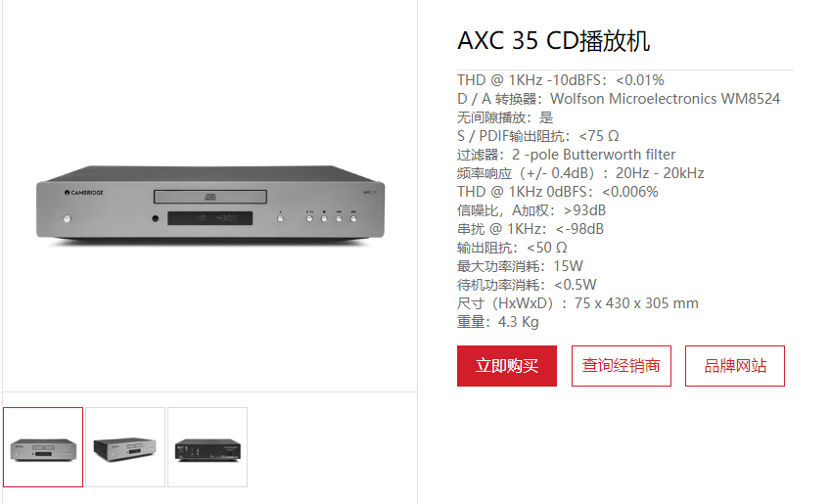831x504 pixels.
Task: Click the power button on the CD player image
Action: tap(67, 218)
